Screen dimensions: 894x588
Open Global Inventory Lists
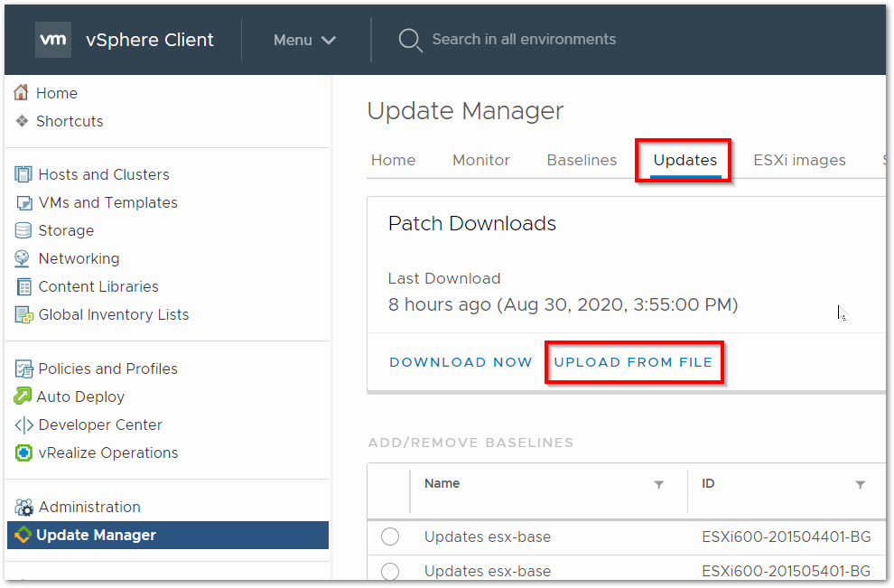point(114,314)
